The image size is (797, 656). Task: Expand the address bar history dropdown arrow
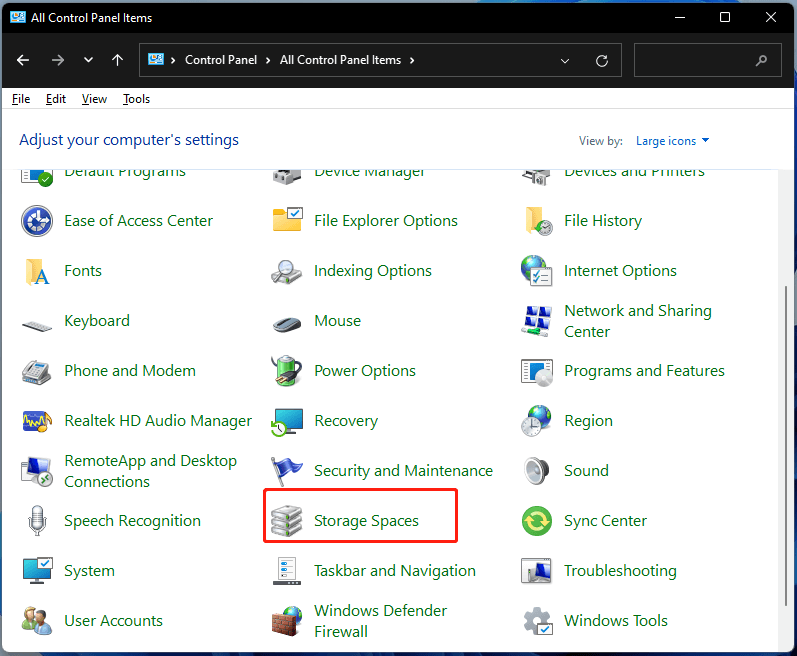pyautogui.click(x=565, y=60)
